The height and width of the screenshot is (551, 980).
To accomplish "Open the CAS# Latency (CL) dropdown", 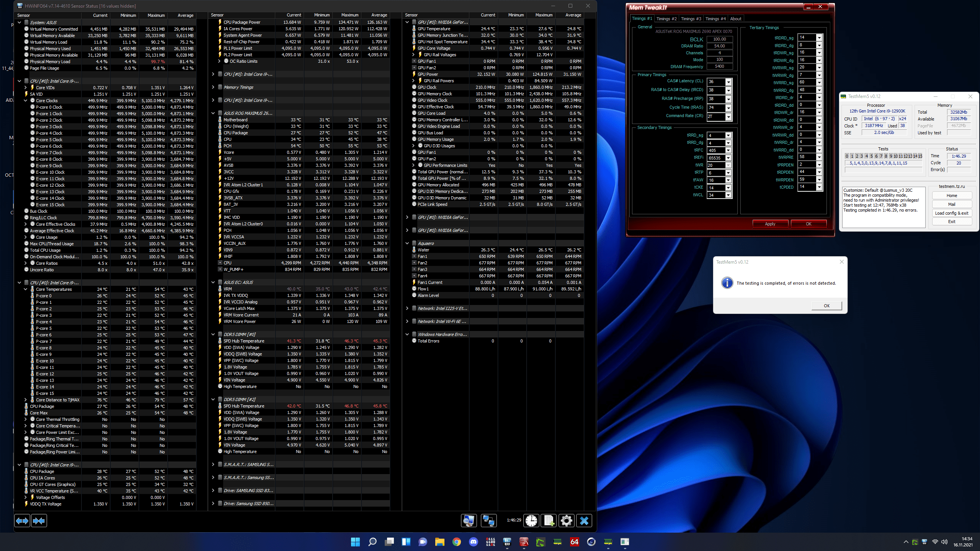I will [728, 82].
